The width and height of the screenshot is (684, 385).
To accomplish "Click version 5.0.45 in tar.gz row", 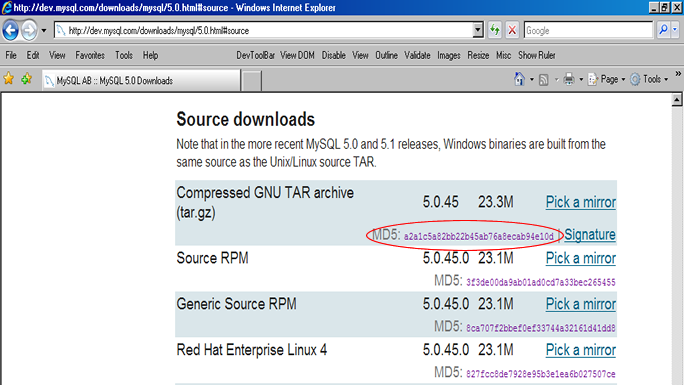I will (x=441, y=202).
